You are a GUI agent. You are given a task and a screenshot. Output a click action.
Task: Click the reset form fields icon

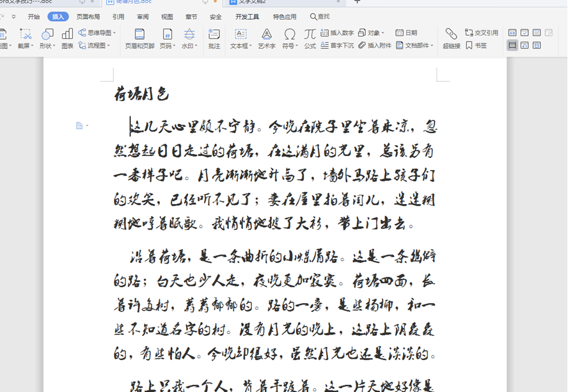coord(525,45)
